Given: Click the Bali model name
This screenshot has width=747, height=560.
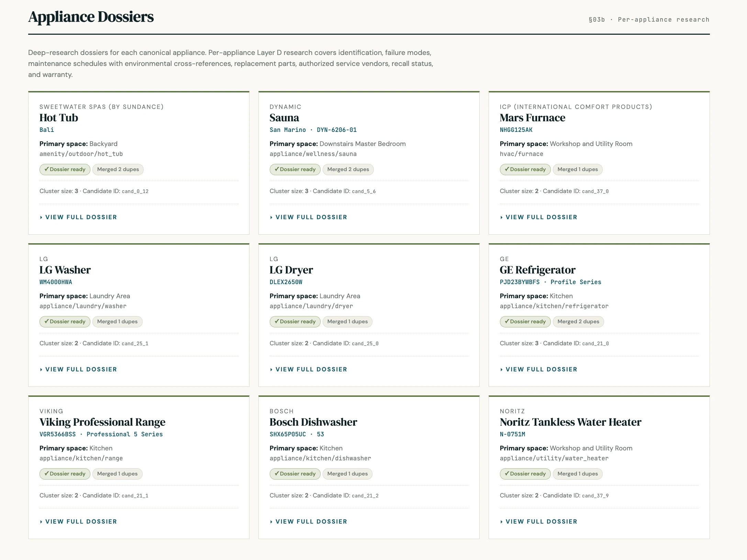Looking at the screenshot, I should 47,130.
